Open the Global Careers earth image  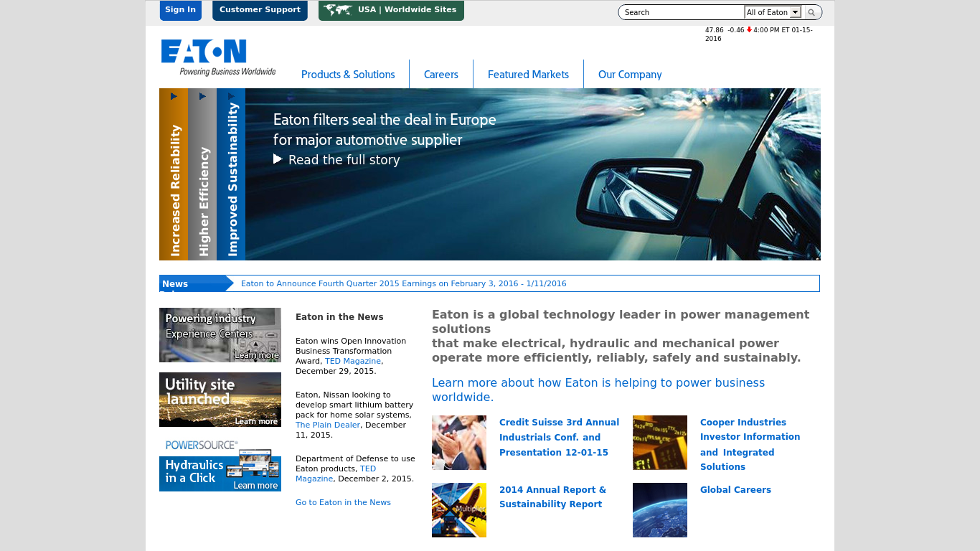pos(660,510)
